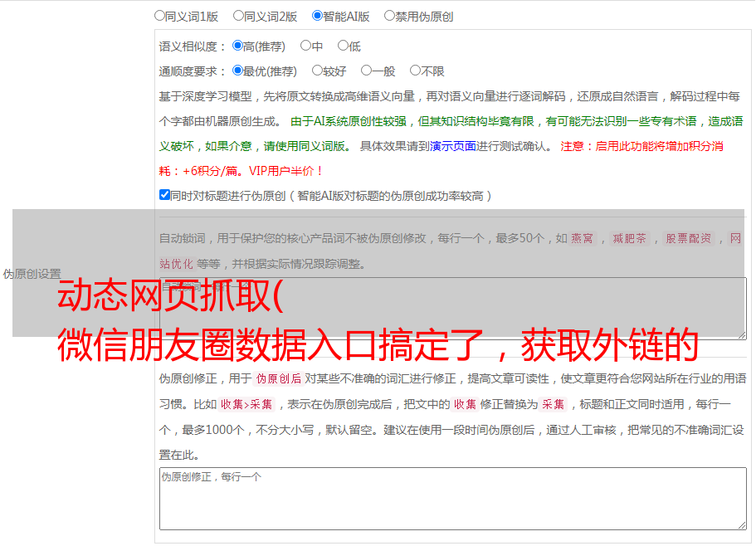Switch to 禁用伪原创 option
The height and width of the screenshot is (546, 756).
[x=389, y=16]
